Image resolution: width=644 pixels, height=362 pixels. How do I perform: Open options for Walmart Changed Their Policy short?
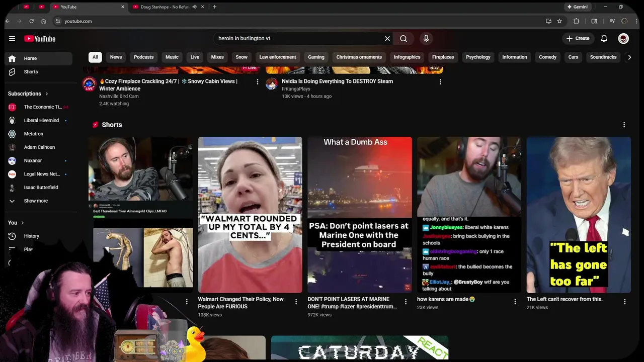tap(296, 302)
